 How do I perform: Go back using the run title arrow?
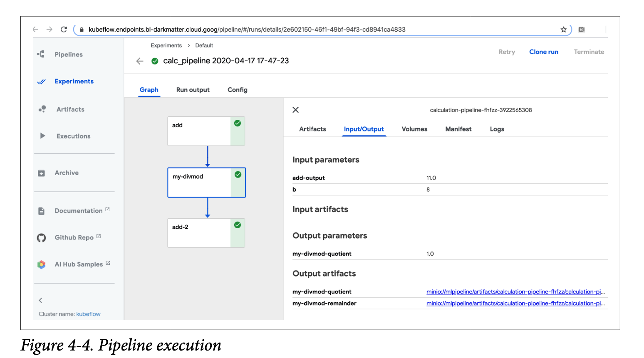coord(140,61)
